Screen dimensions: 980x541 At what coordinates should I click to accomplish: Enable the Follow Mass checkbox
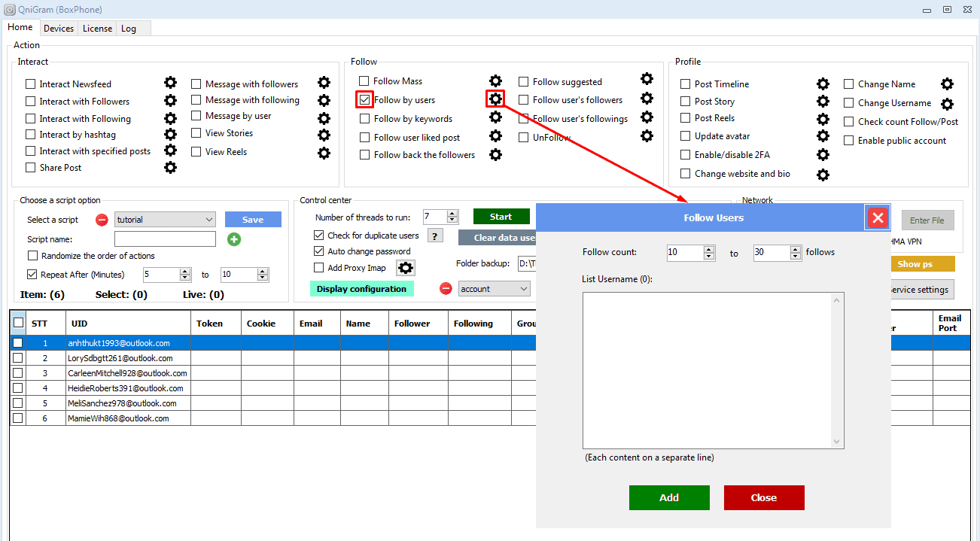tap(364, 81)
